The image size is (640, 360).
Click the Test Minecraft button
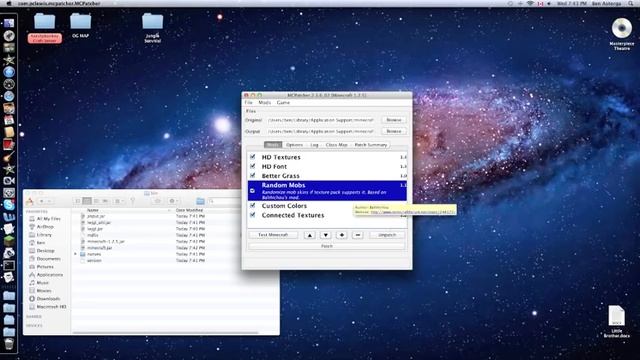pos(273,235)
